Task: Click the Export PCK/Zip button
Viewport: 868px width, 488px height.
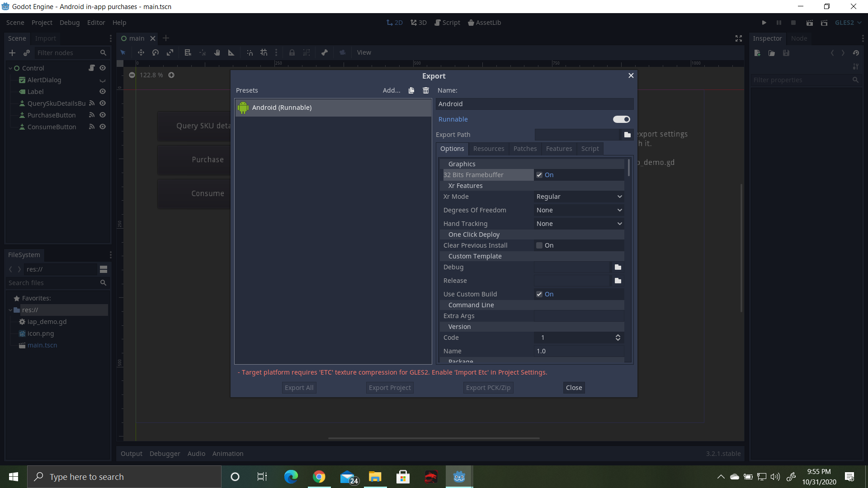Action: click(488, 388)
